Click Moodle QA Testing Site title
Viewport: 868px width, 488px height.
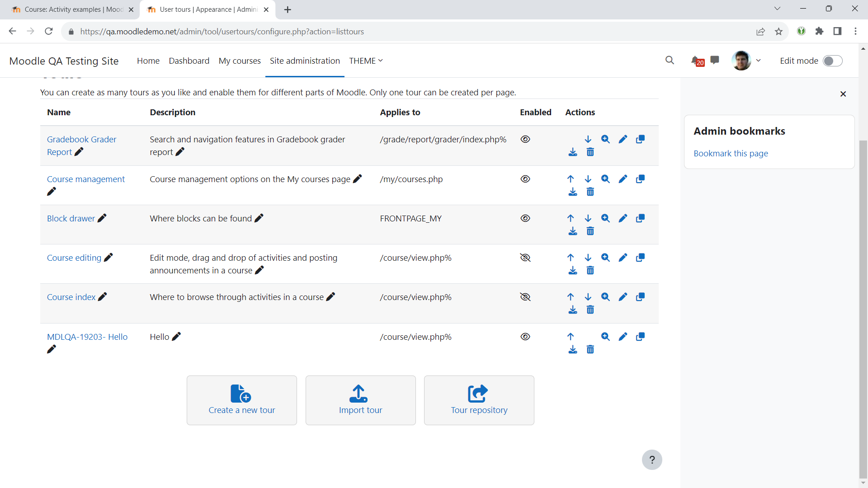click(64, 61)
